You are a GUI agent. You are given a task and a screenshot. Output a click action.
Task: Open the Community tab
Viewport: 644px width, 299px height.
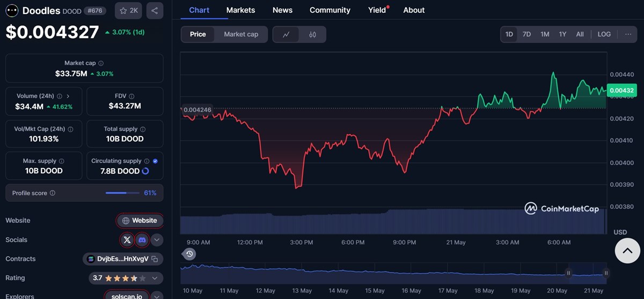[330, 10]
